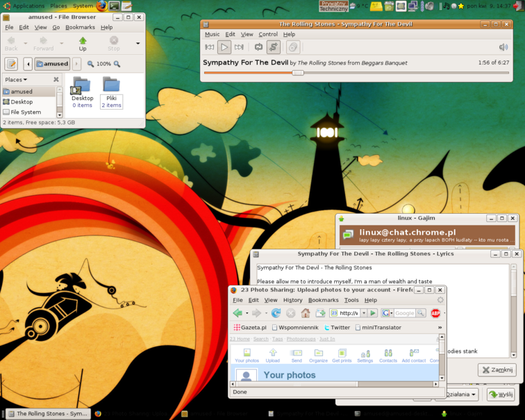Click the Zamknij button in Lyrics window
525x420 pixels.
(x=497, y=370)
